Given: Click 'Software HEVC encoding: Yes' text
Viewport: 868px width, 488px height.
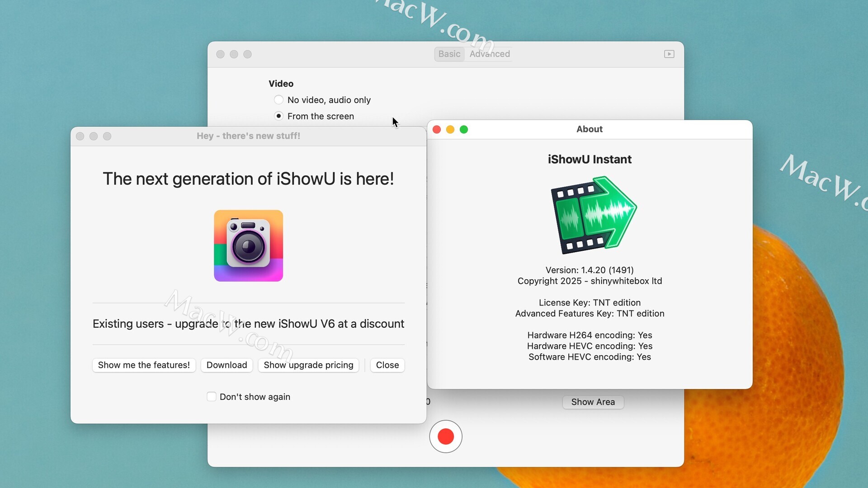Looking at the screenshot, I should pyautogui.click(x=590, y=357).
